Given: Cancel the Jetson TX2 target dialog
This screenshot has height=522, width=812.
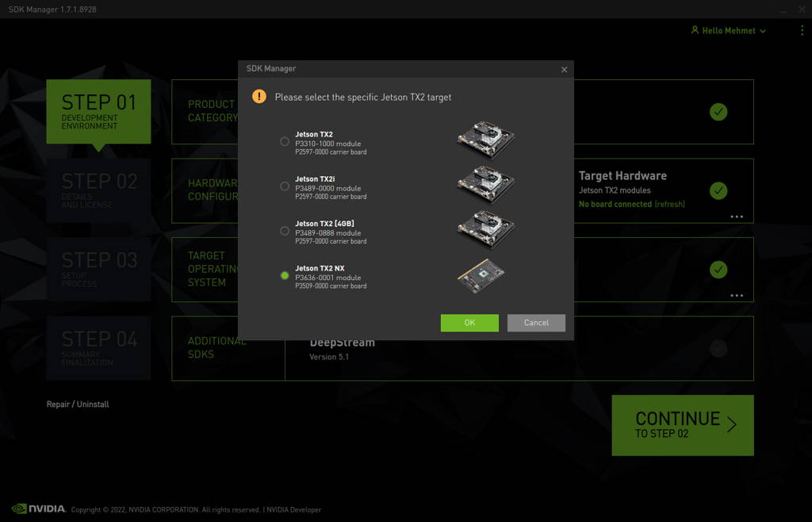Looking at the screenshot, I should coord(536,323).
